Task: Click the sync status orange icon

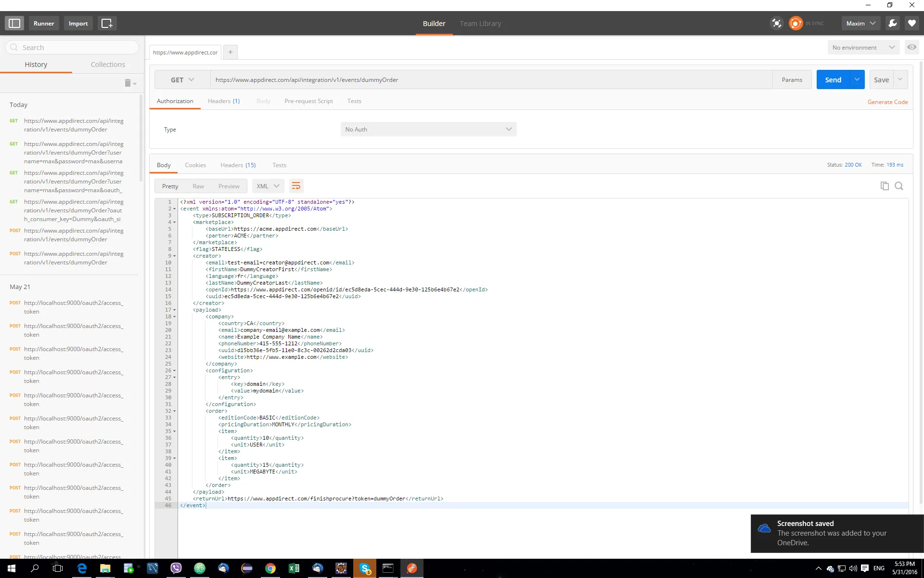Action: [x=796, y=23]
